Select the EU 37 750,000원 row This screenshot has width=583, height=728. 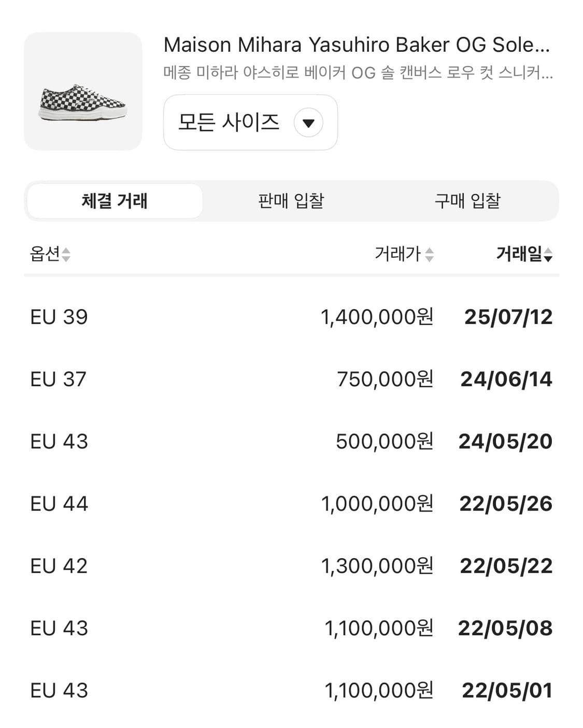point(291,379)
